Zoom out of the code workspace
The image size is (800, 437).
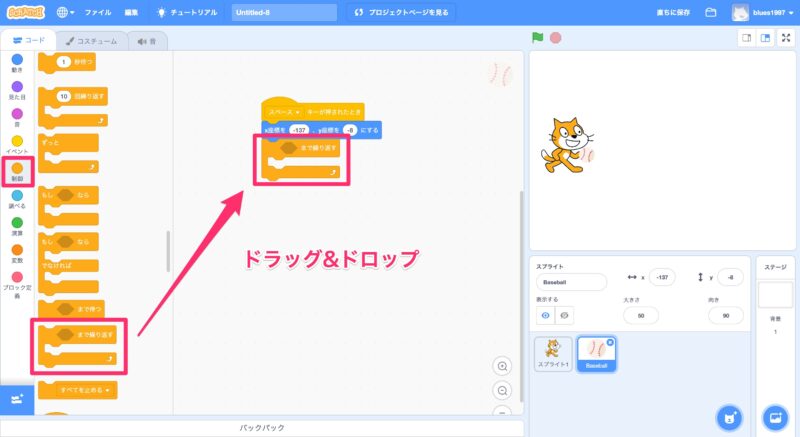[x=503, y=391]
